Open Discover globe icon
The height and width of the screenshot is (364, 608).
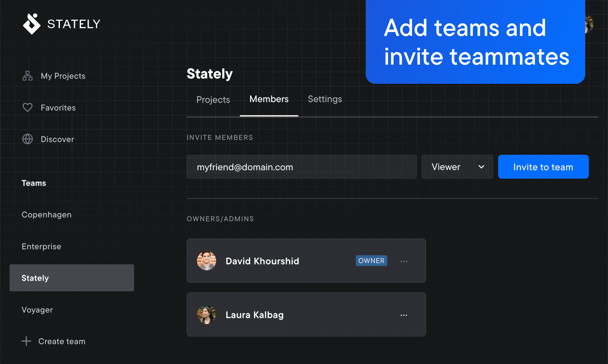(x=28, y=139)
